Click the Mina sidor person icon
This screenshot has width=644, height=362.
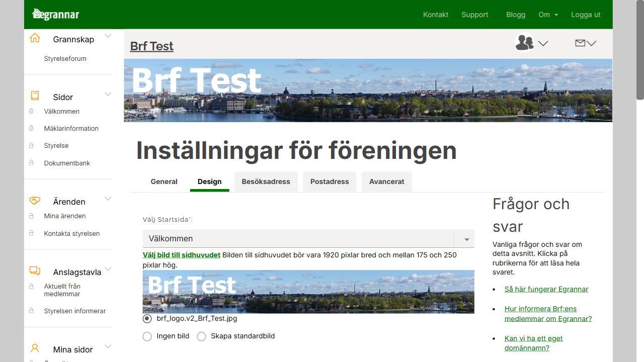(x=34, y=347)
